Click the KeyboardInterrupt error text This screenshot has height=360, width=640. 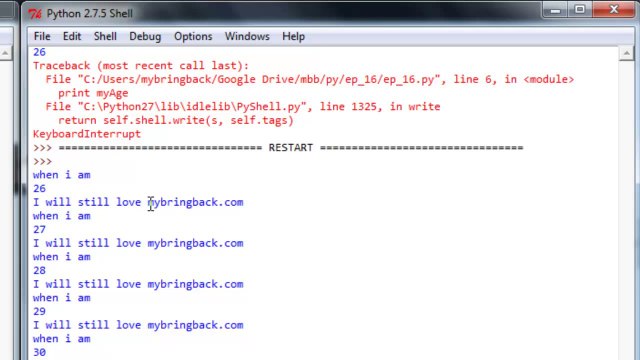coord(87,134)
